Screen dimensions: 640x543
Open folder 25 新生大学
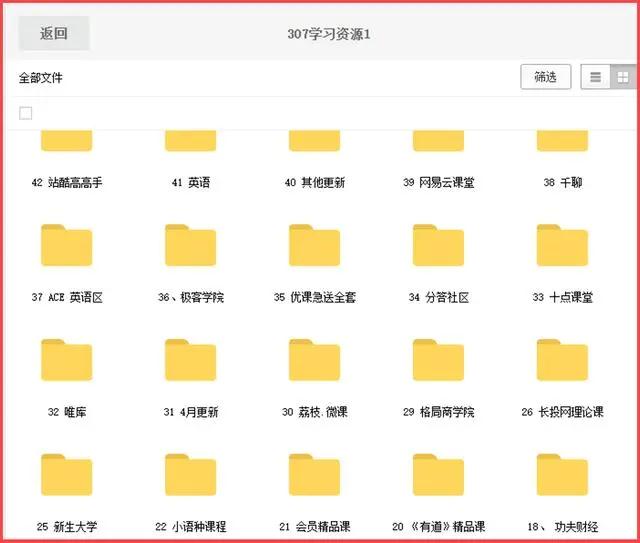(x=66, y=475)
